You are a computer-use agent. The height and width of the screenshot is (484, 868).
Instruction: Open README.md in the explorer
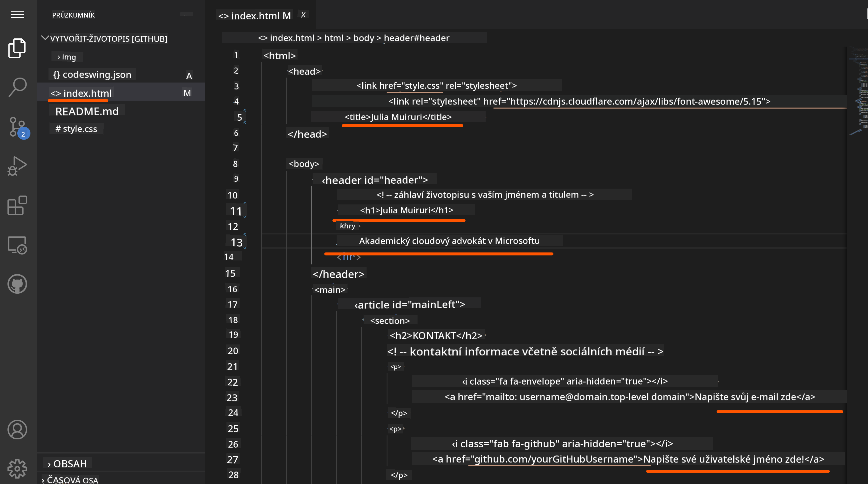[x=87, y=111]
